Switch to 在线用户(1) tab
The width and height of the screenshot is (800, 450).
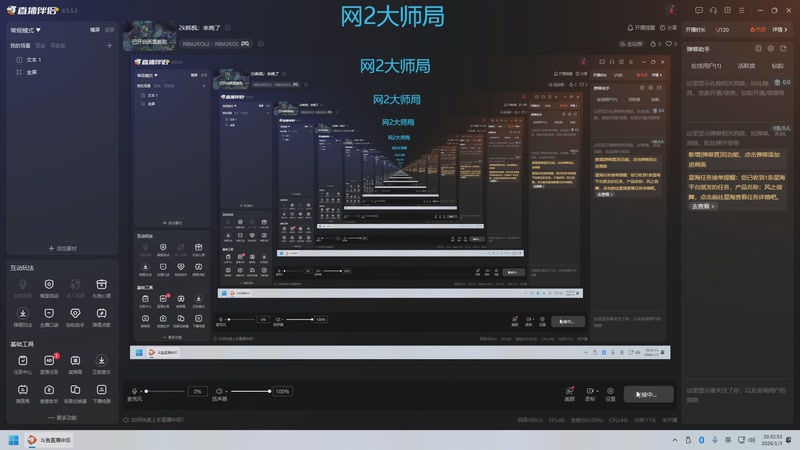point(706,66)
